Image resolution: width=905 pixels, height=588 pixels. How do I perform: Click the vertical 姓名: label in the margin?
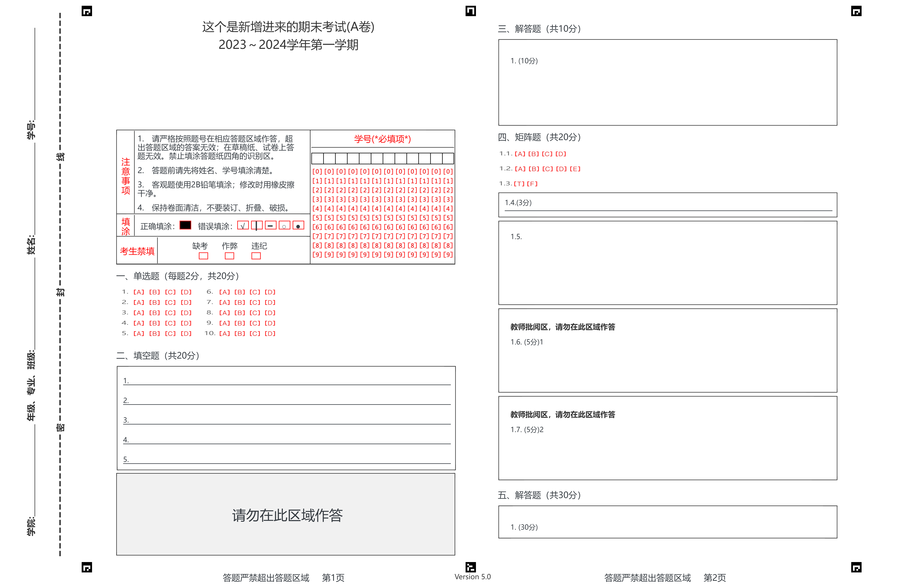click(31, 245)
